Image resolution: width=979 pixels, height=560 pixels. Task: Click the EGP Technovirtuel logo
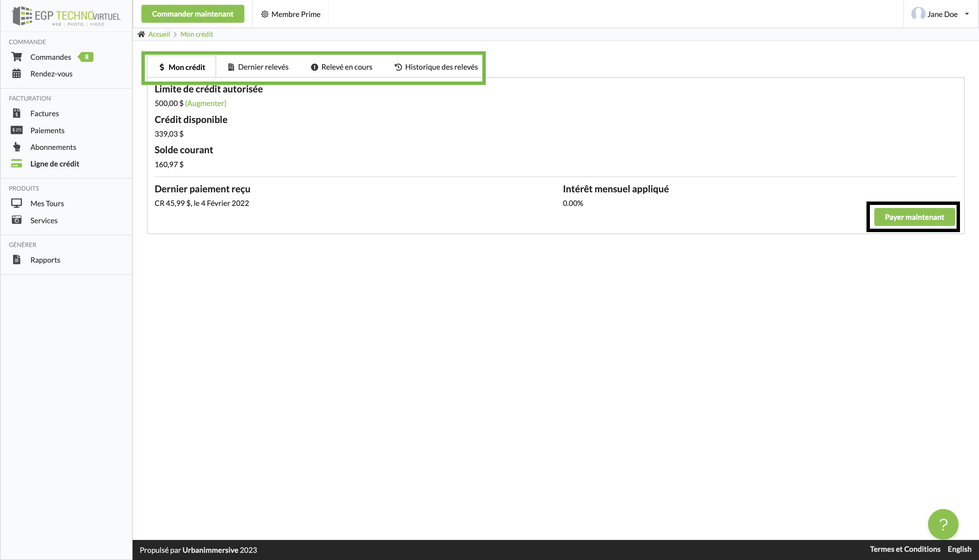pyautogui.click(x=66, y=16)
